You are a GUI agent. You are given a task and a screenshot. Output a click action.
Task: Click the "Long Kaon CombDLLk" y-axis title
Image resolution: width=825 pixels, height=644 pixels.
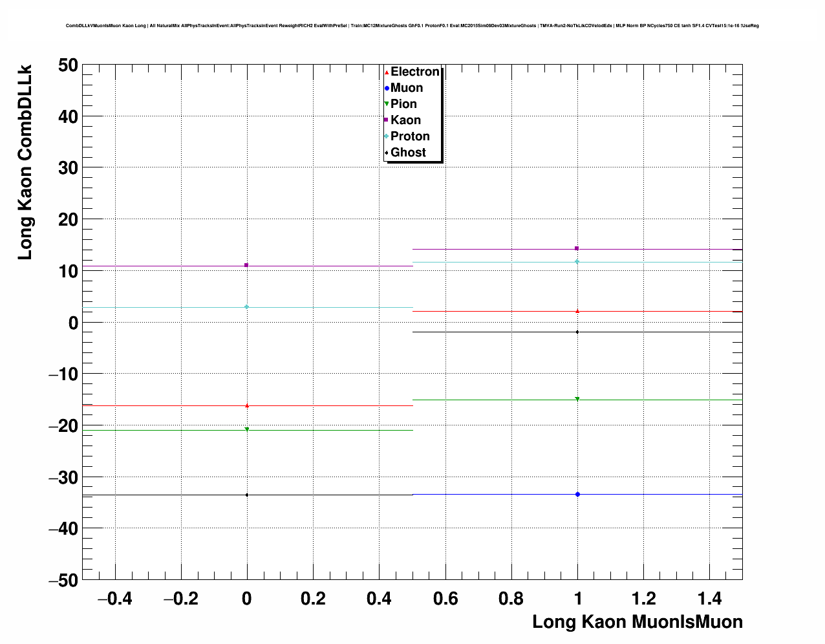coord(25,162)
